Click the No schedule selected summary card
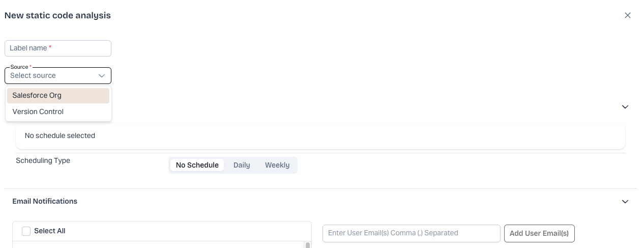This screenshot has width=644, height=248. click(x=320, y=136)
